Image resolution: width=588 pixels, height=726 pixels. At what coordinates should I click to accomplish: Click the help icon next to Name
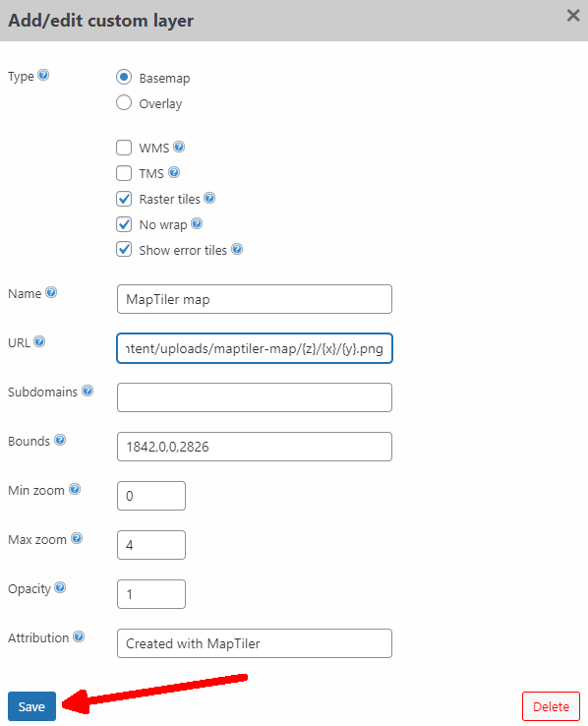(x=51, y=292)
